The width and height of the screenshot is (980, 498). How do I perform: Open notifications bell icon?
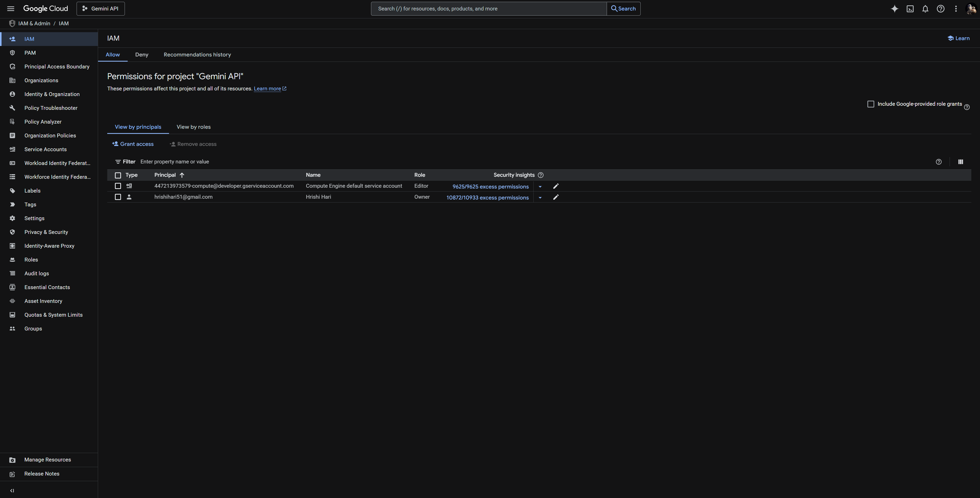pos(925,9)
